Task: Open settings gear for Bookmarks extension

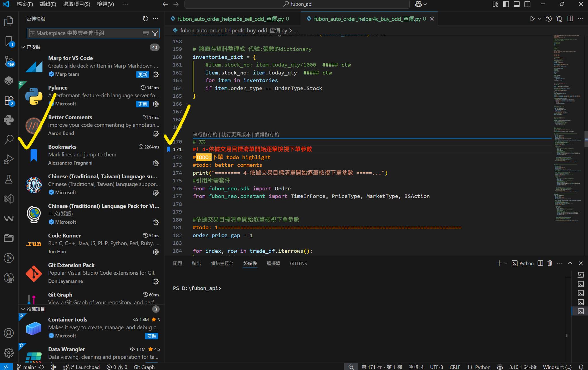Action: (x=156, y=163)
